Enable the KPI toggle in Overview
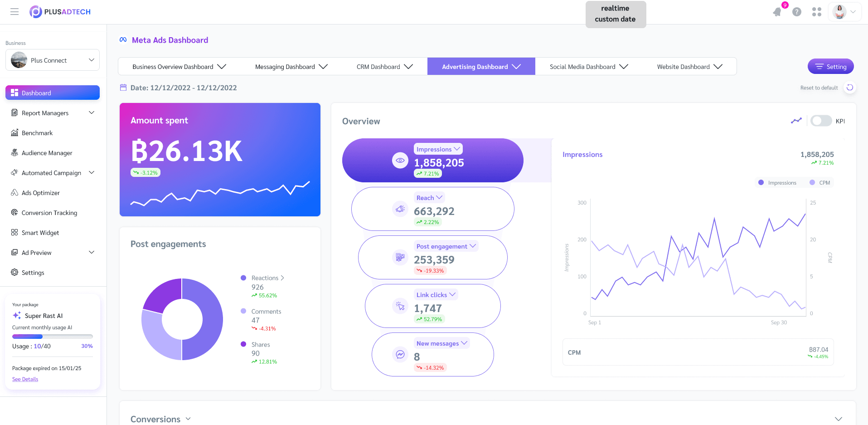 pos(821,121)
